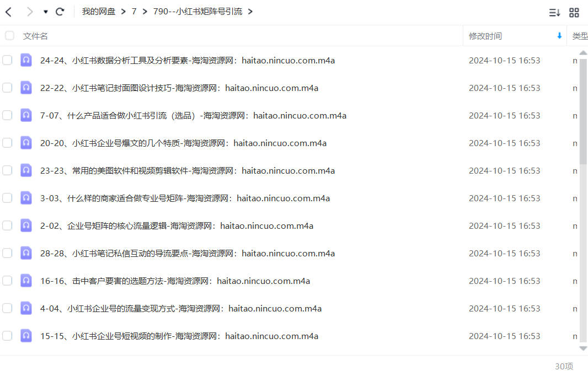Check the box for 20-20 小红书企业号爆文
Image resolution: width=588 pixels, height=376 pixels.
(x=7, y=143)
